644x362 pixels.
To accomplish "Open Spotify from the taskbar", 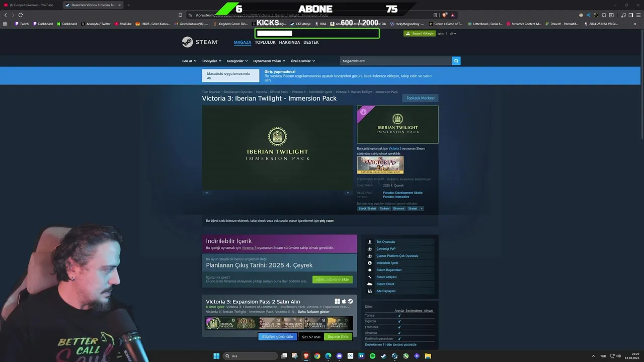I will pyautogui.click(x=372, y=356).
